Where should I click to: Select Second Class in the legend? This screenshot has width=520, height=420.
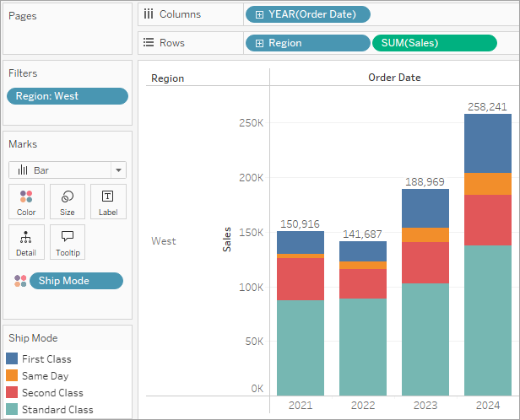pyautogui.click(x=52, y=393)
